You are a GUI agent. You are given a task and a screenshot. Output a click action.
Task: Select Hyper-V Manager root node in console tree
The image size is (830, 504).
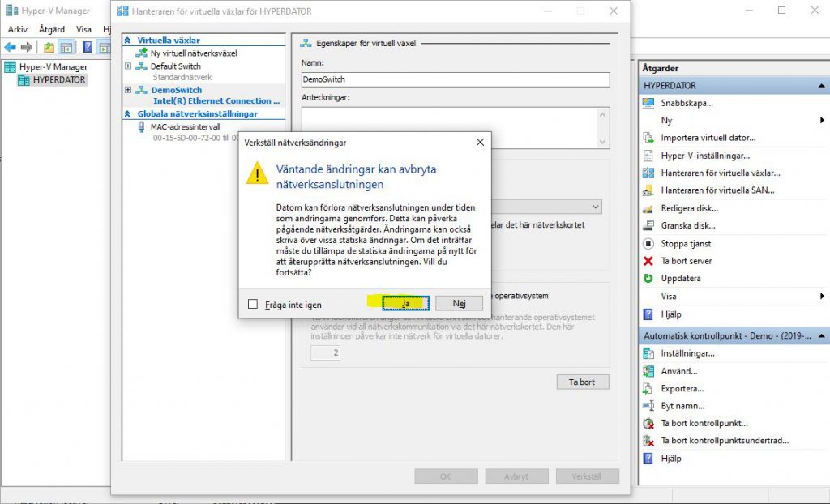[53, 66]
